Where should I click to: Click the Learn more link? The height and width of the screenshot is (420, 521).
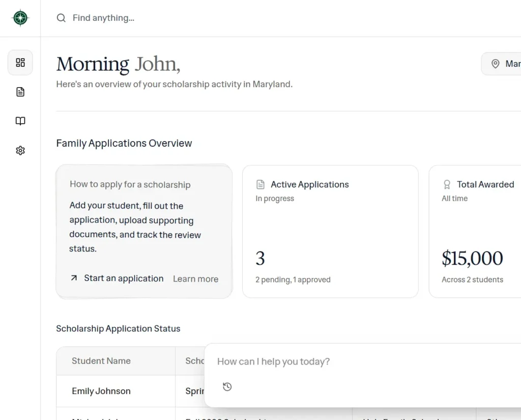(195, 278)
